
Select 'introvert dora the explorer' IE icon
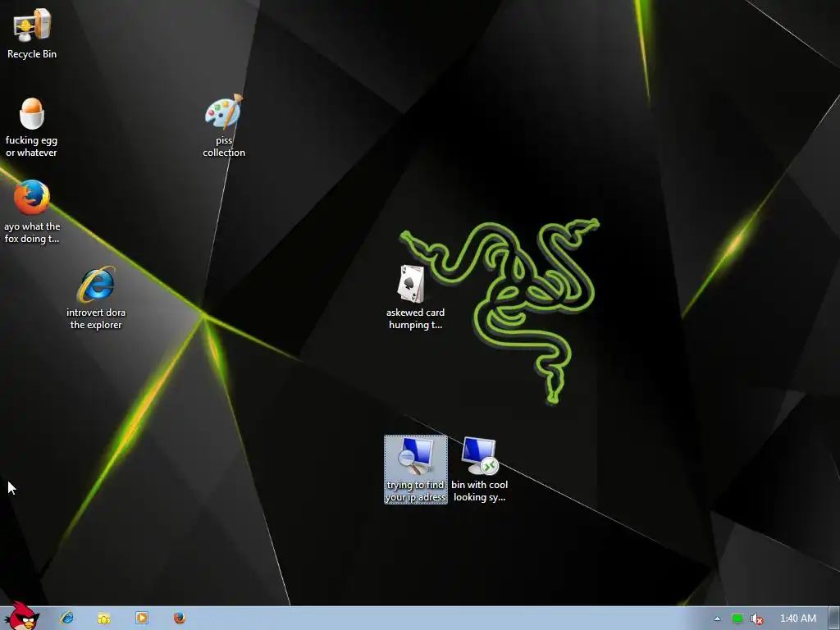(96, 284)
